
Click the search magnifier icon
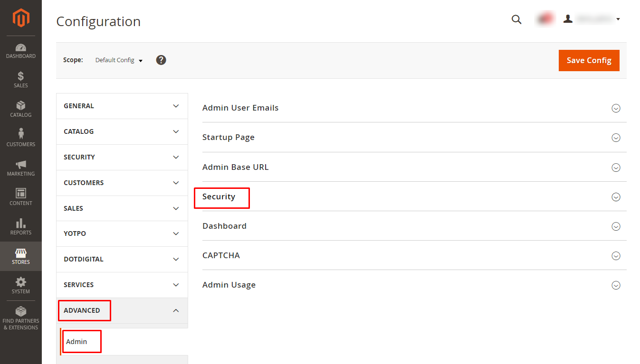point(516,19)
